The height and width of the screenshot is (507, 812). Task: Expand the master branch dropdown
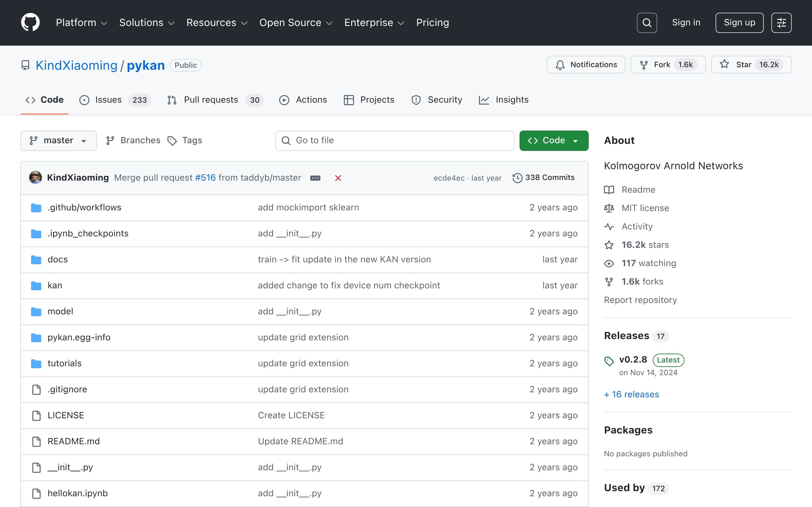58,140
